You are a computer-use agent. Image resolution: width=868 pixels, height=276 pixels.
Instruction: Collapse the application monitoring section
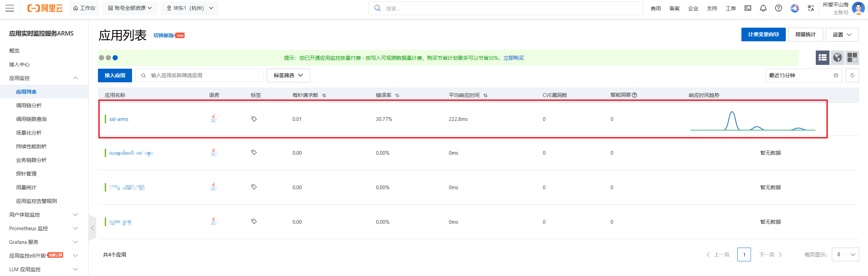click(x=75, y=78)
